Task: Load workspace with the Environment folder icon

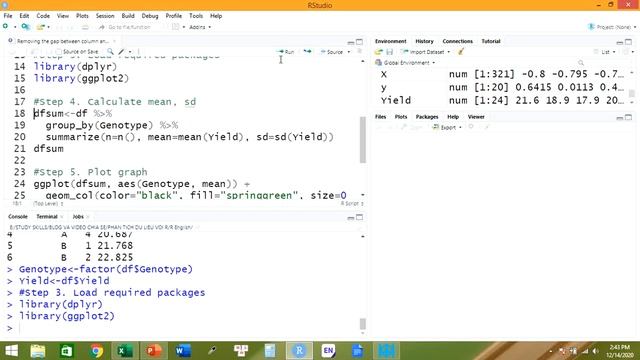Action: [378, 52]
